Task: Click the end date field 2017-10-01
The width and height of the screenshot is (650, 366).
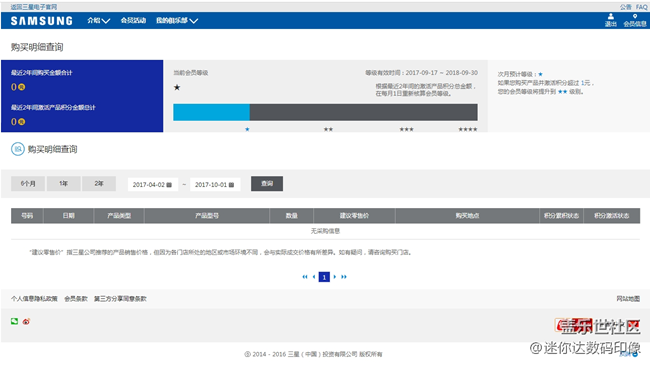Action: click(215, 184)
